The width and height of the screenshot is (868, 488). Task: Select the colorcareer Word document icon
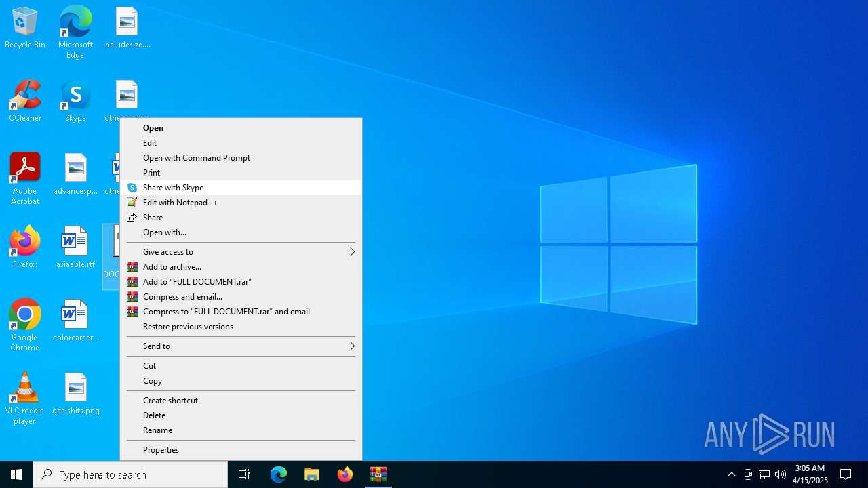[x=76, y=321]
